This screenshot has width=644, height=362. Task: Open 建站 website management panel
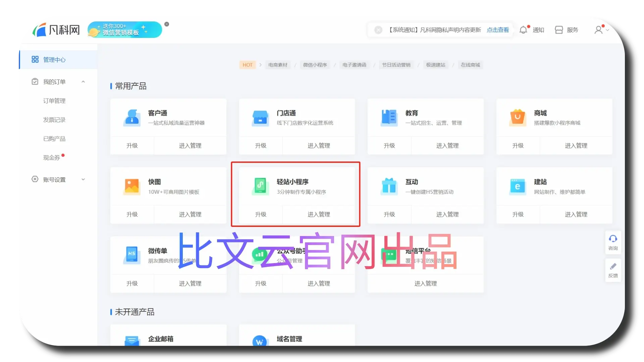pos(576,215)
